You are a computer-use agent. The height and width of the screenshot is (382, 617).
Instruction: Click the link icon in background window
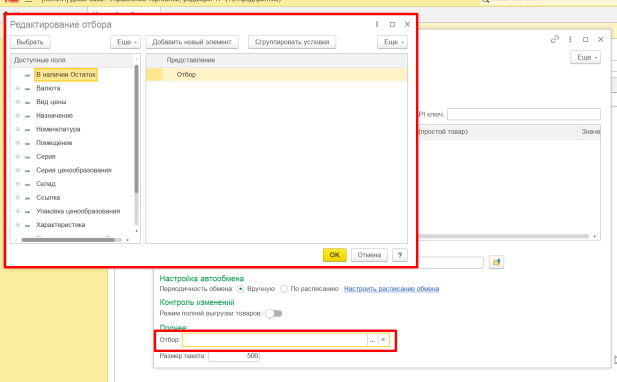pos(555,39)
